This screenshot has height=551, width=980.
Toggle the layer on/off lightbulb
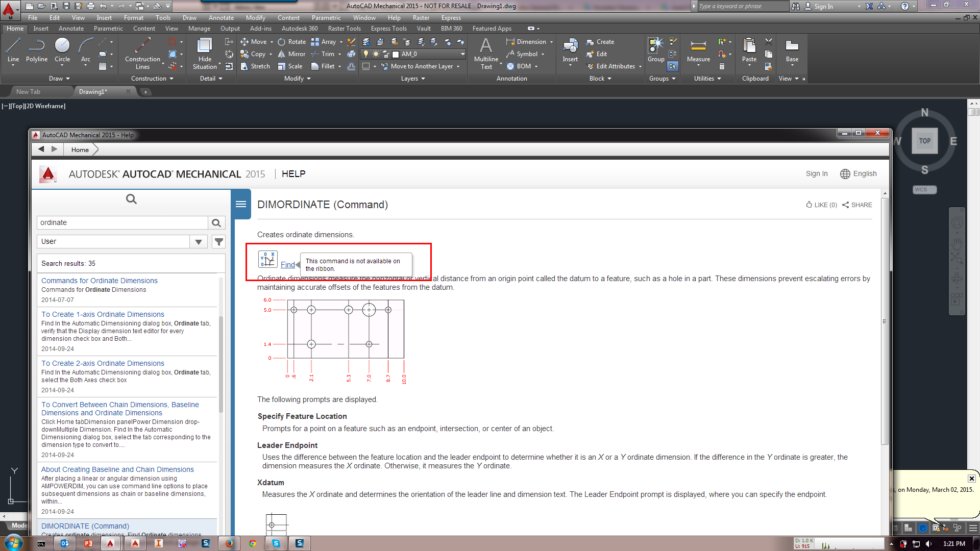pos(365,54)
